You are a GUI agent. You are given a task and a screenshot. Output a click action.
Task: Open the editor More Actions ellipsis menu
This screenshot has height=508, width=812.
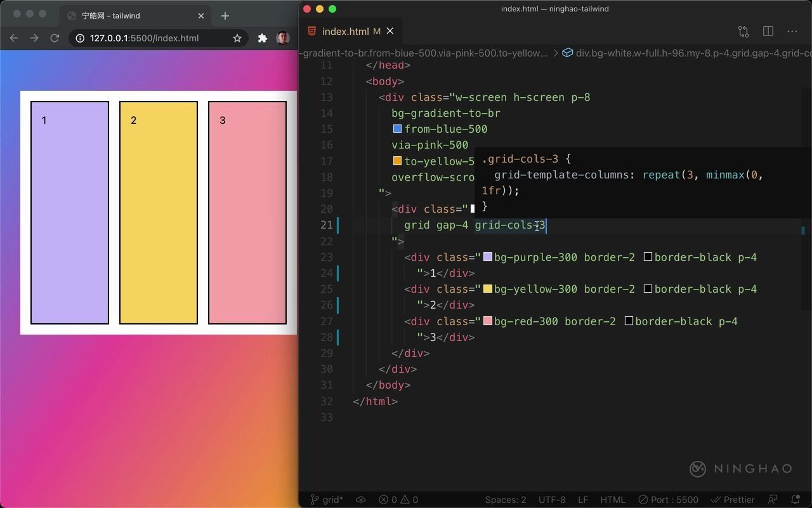[792, 31]
